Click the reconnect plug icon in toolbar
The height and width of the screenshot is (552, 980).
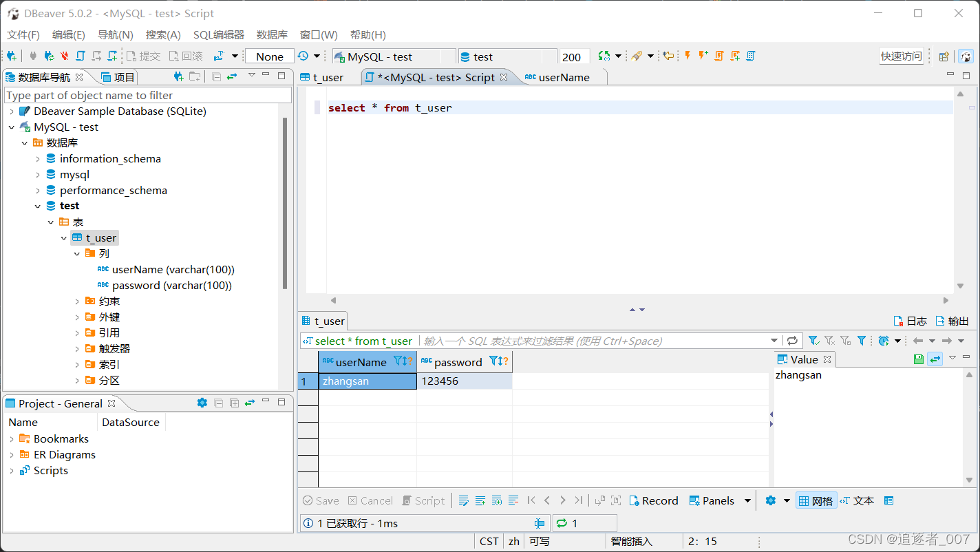click(x=49, y=56)
